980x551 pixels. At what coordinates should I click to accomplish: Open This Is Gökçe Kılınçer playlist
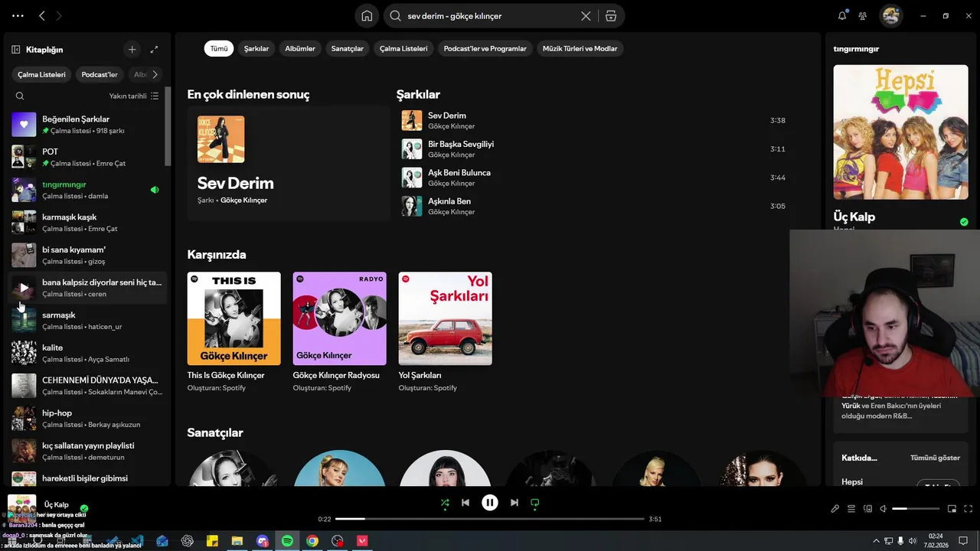(234, 333)
